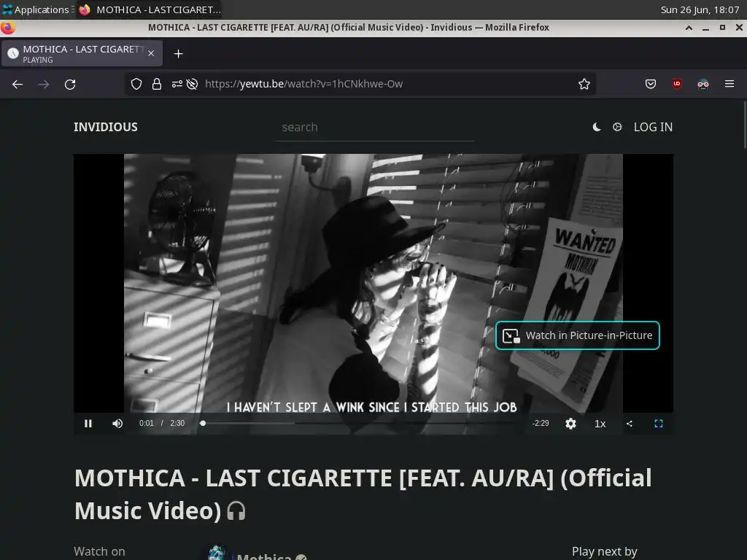Open the site permissions icon in the address bar
This screenshot has width=747, height=560.
click(177, 84)
